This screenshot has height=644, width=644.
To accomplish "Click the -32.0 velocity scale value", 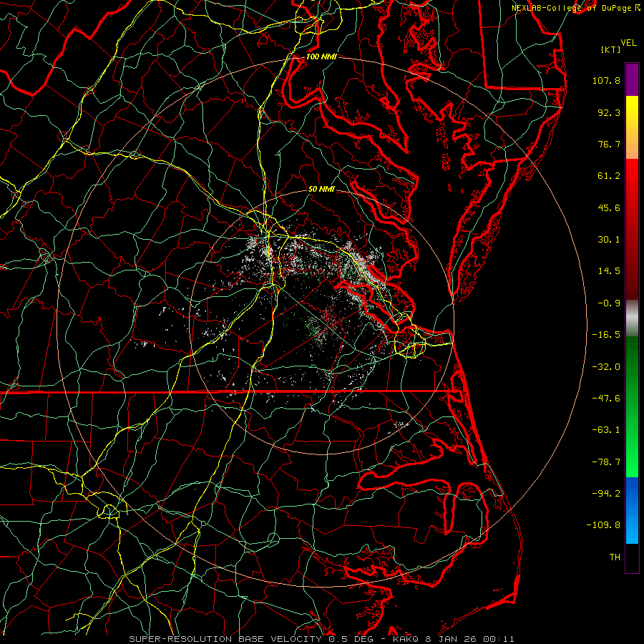I will (606, 367).
